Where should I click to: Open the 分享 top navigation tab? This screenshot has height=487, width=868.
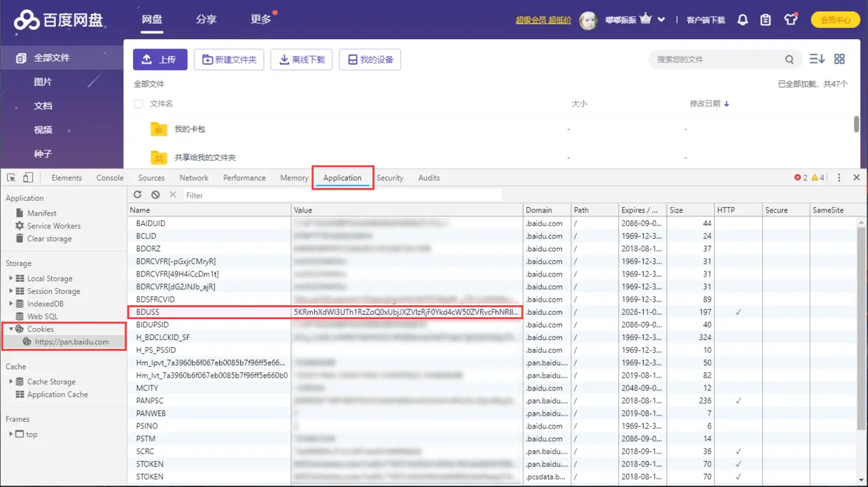click(x=206, y=20)
